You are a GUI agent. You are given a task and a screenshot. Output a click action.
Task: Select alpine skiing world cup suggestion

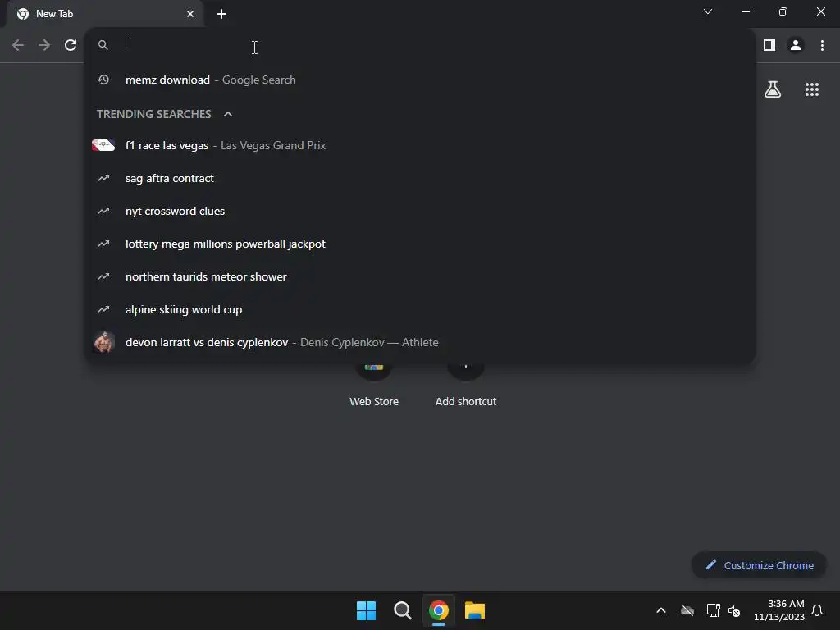coord(421,309)
